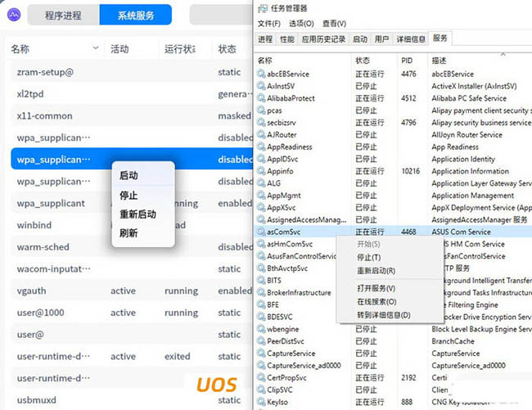532x410 pixels.
Task: Choose 停止 in the UOS context menu
Action: [x=143, y=196]
